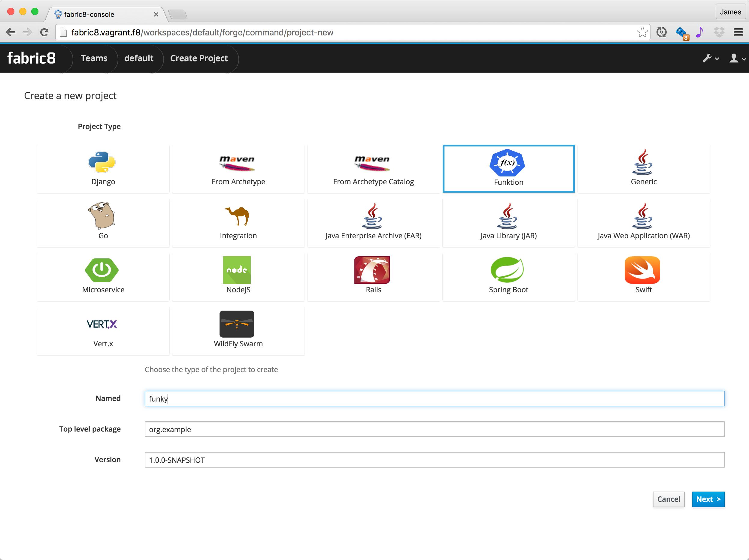The width and height of the screenshot is (749, 560).
Task: Open the Chrome hamburger menu
Action: click(x=738, y=32)
